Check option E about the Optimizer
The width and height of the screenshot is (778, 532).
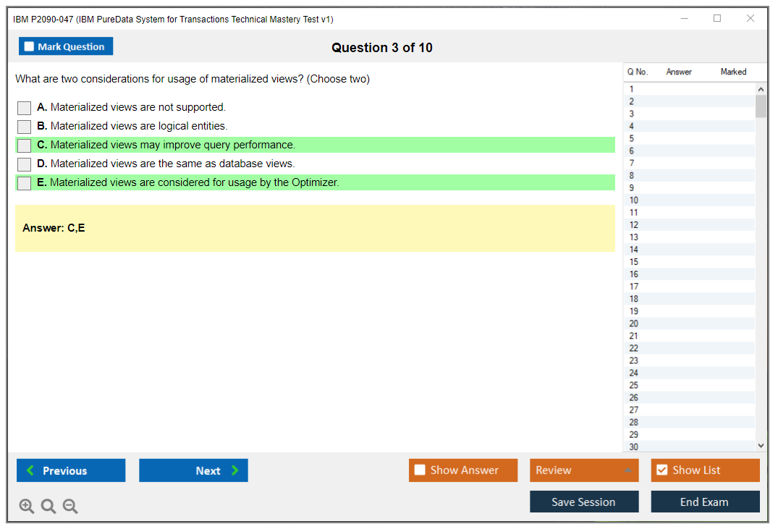[x=25, y=183]
